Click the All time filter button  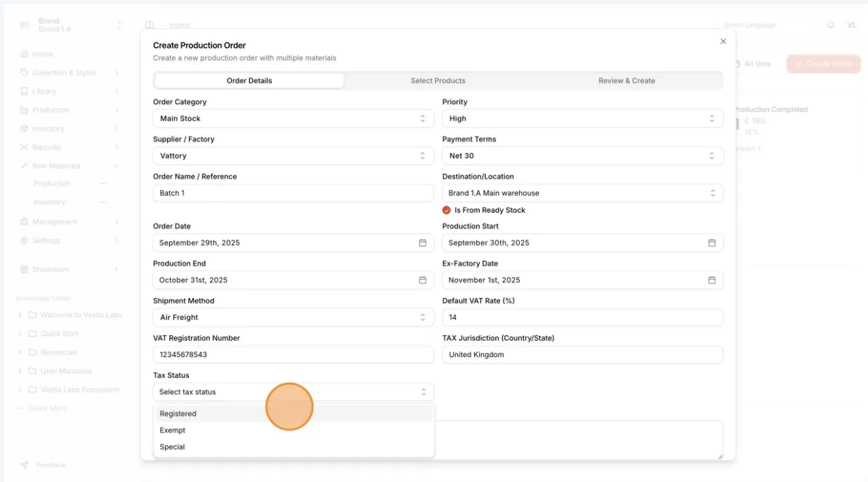point(753,64)
